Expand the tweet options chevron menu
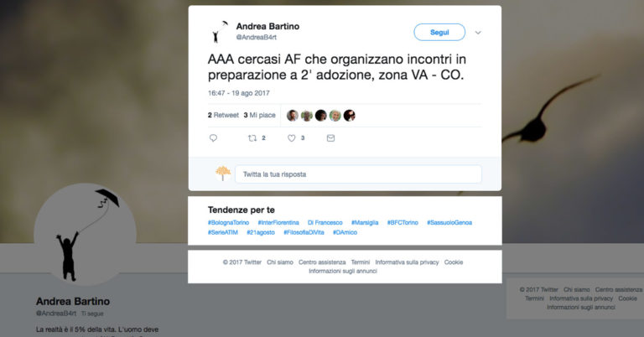The width and height of the screenshot is (644, 337). pyautogui.click(x=478, y=33)
